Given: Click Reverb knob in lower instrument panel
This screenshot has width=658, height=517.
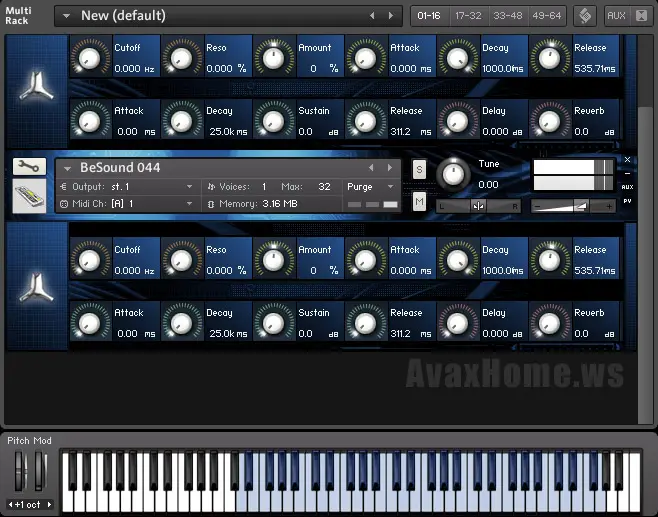Looking at the screenshot, I should coord(549,323).
